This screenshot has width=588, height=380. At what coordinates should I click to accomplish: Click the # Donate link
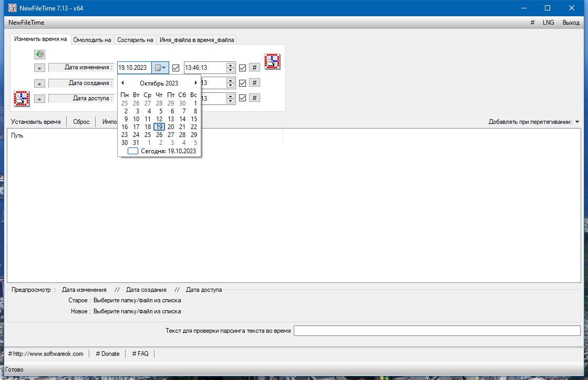(108, 354)
